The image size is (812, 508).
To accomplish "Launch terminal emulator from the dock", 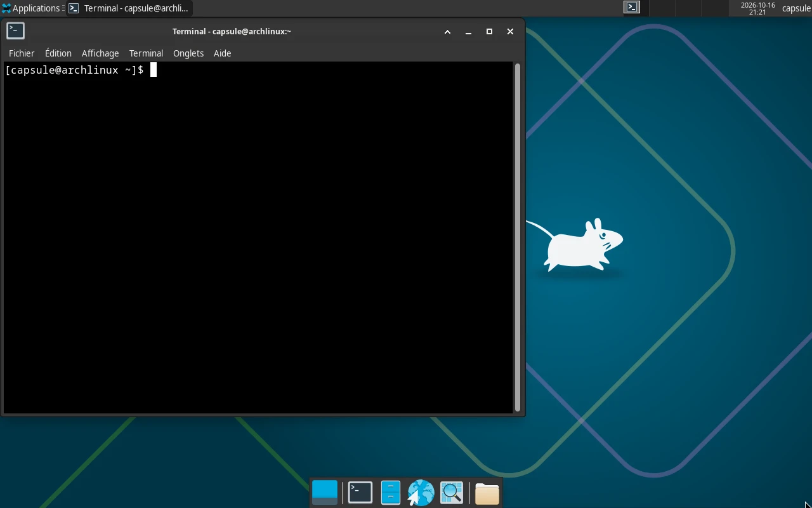I will [x=360, y=493].
